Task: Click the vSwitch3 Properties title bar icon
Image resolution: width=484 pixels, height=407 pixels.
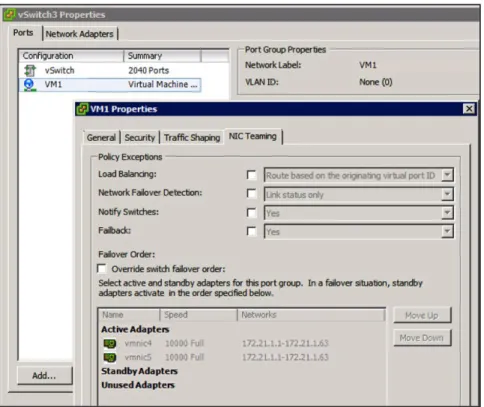Action: click(10, 15)
